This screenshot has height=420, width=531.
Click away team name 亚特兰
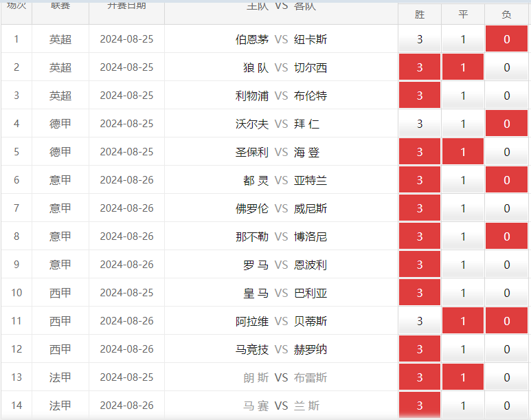click(x=310, y=180)
